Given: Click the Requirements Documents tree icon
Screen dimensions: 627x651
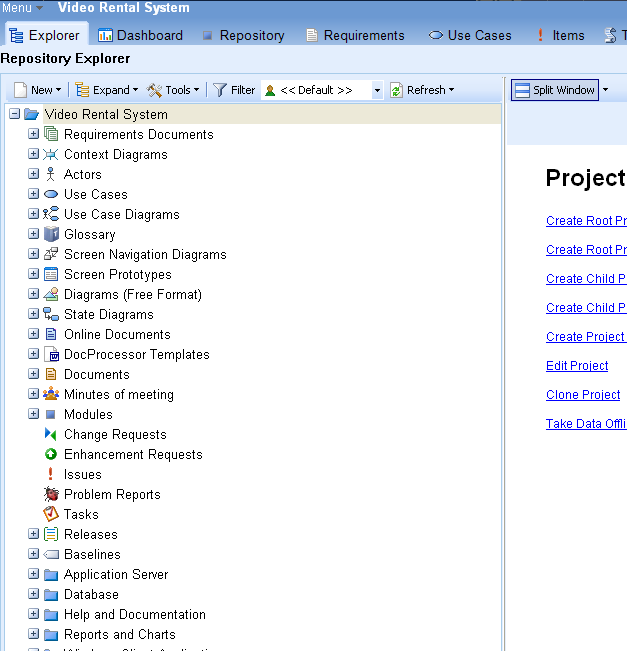Looking at the screenshot, I should coord(51,134).
